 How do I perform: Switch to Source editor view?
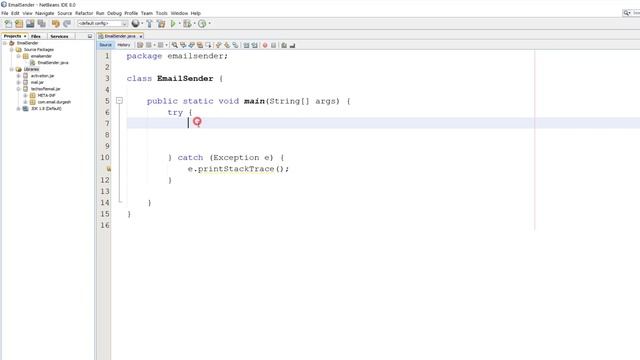point(105,45)
